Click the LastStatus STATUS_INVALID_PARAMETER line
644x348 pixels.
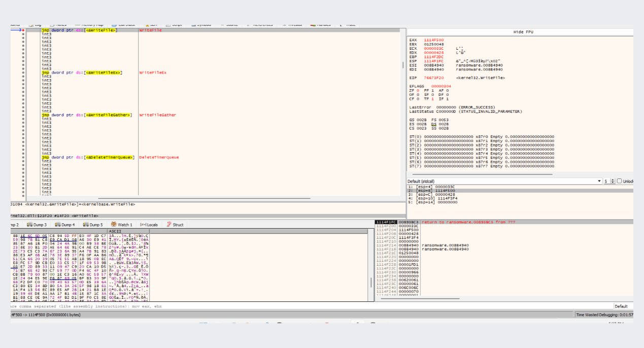(x=465, y=111)
